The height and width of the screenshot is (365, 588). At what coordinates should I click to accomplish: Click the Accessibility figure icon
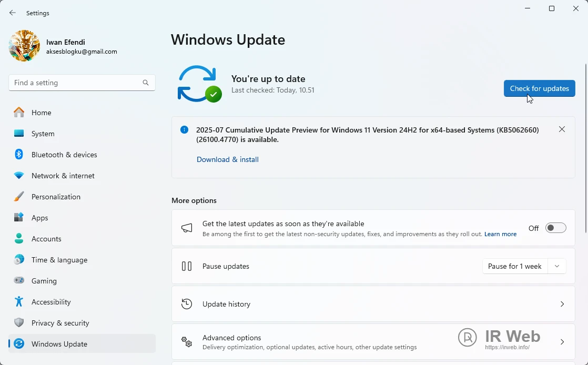19,301
